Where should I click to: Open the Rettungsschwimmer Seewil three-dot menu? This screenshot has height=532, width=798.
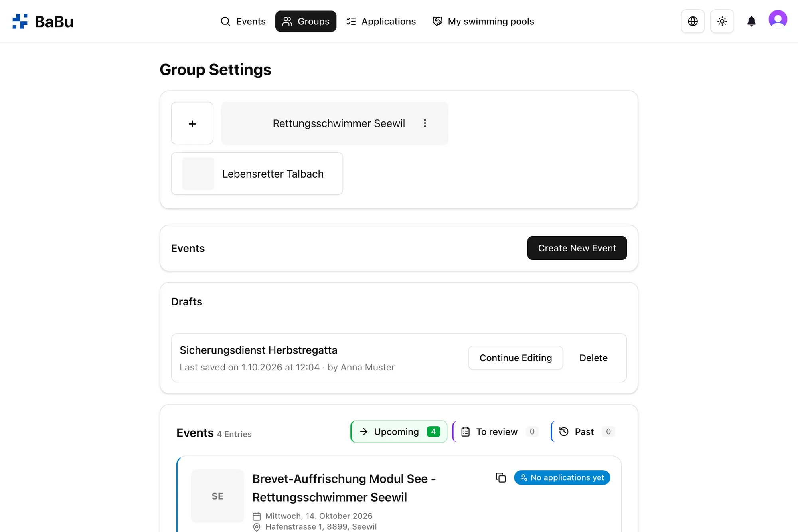(x=425, y=123)
